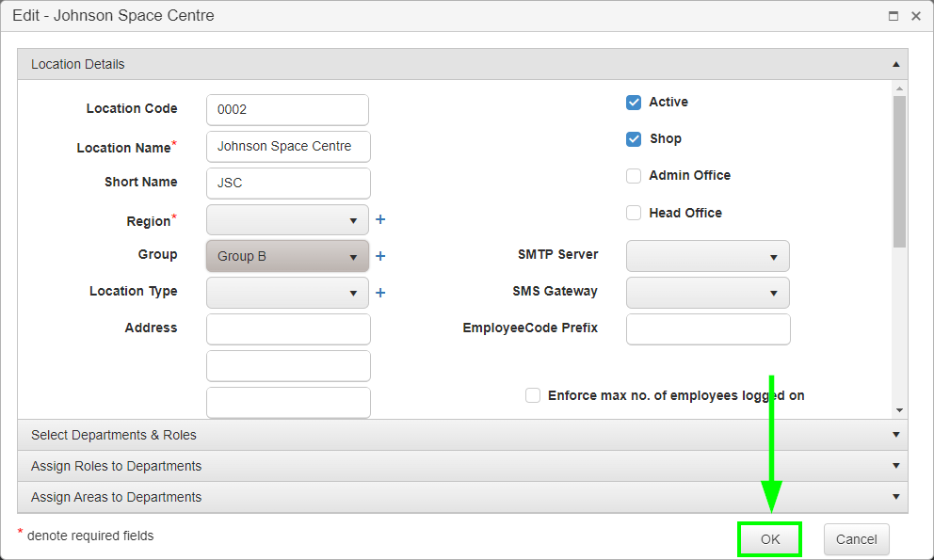Add a new Group with the plus icon
This screenshot has width=934, height=560.
coord(380,256)
